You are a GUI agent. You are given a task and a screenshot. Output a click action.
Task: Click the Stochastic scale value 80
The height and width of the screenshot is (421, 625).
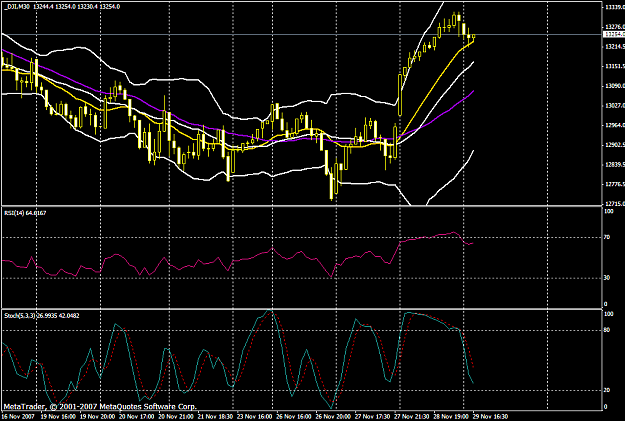pyautogui.click(x=607, y=330)
